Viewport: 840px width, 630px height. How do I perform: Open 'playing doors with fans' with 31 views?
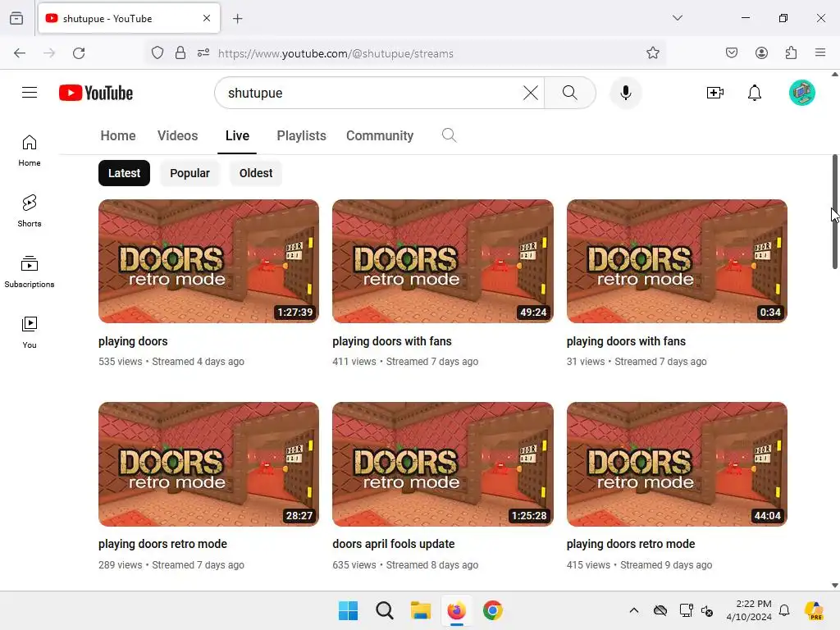coord(626,341)
